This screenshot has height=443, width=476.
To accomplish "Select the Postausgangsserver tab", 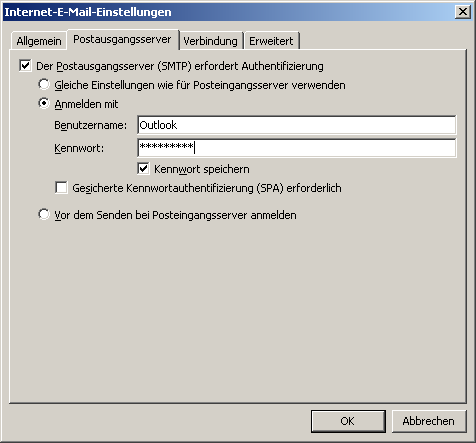I will [122, 40].
